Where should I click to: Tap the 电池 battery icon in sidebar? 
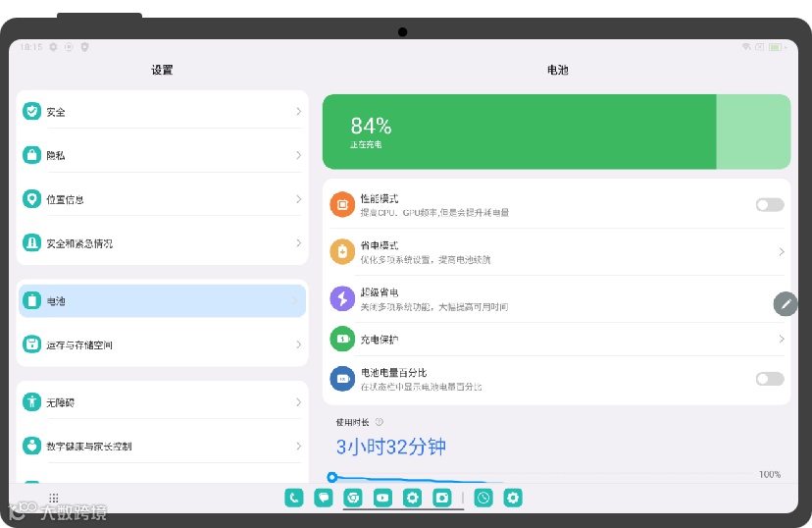(x=31, y=300)
